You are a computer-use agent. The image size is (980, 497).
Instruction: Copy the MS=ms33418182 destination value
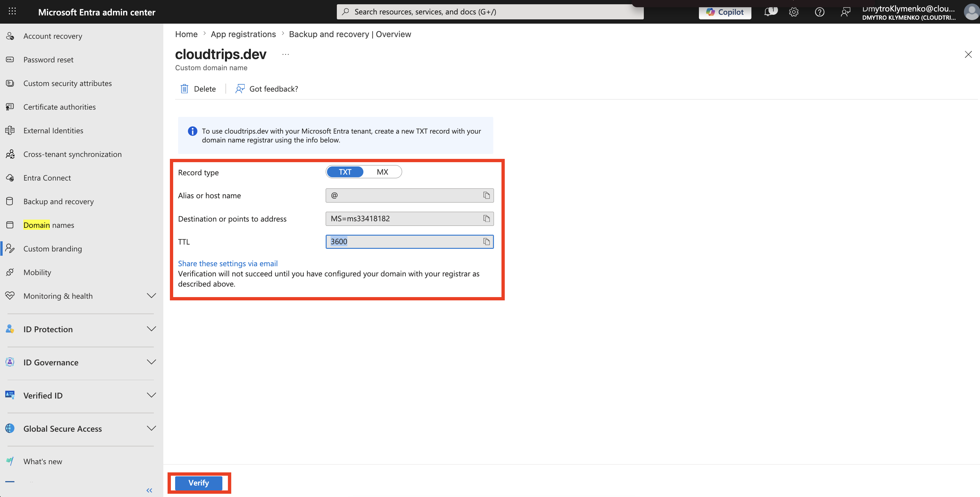[x=486, y=219]
